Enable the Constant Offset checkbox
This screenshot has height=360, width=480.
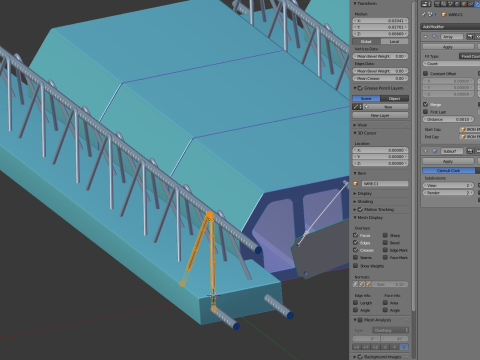pos(425,73)
